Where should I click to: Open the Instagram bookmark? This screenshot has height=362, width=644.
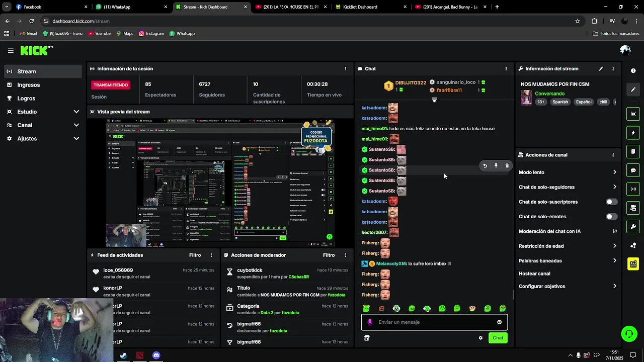tap(151, 34)
